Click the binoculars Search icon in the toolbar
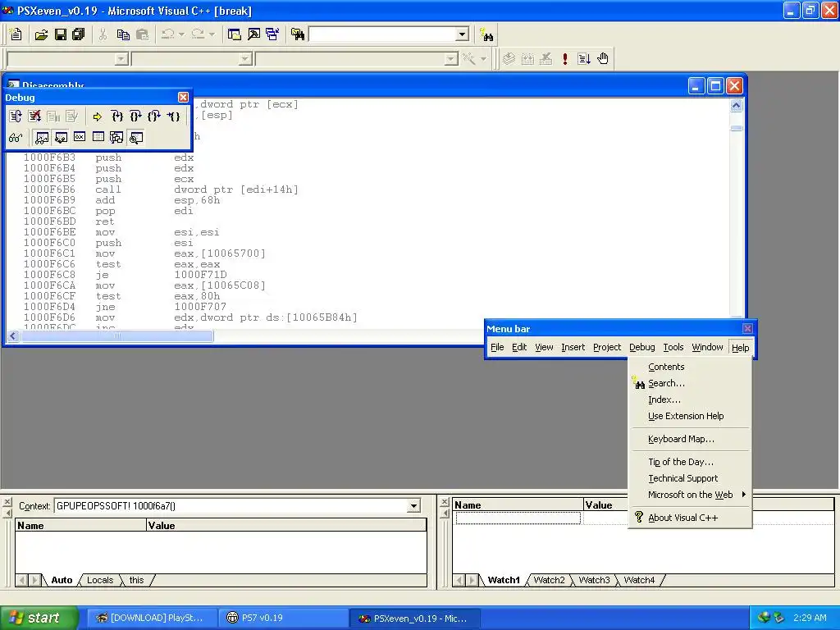Screen dimensions: 840x630 486,34
